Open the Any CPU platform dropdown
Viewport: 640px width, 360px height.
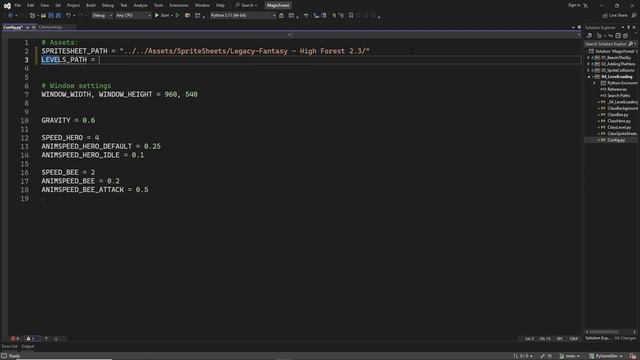click(133, 16)
